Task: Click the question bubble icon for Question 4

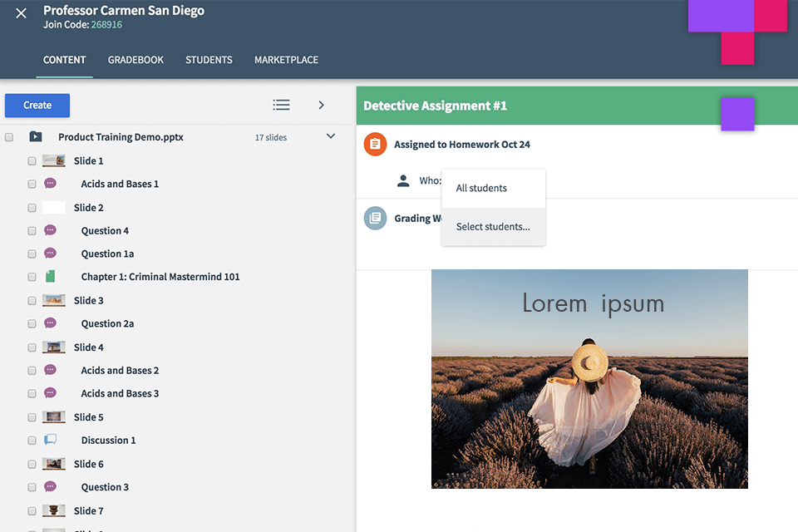Action: (50, 230)
